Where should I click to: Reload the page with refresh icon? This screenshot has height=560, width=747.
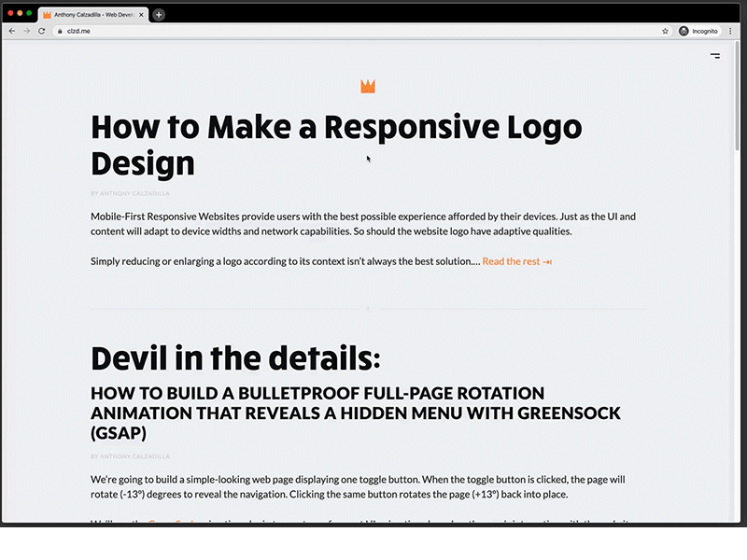pyautogui.click(x=41, y=31)
